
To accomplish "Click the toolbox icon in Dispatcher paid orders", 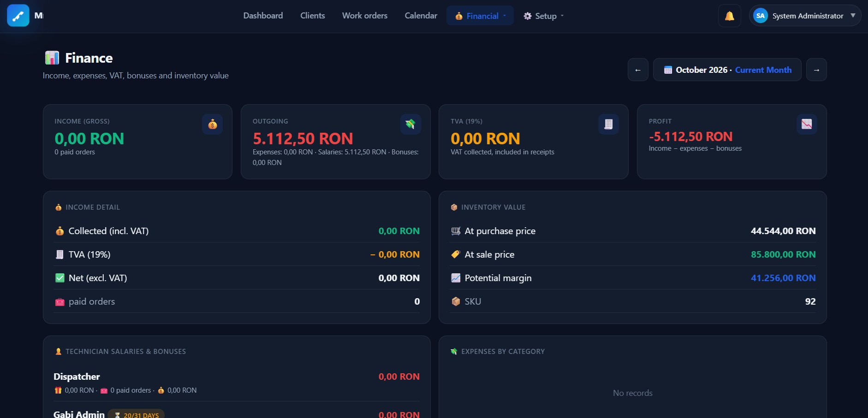I will tap(104, 390).
